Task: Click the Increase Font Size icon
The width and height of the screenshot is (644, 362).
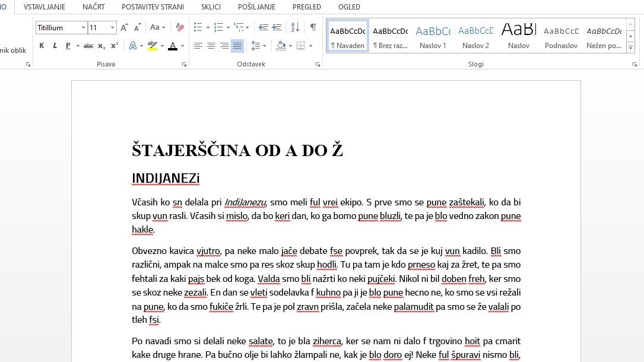Action: tap(124, 27)
